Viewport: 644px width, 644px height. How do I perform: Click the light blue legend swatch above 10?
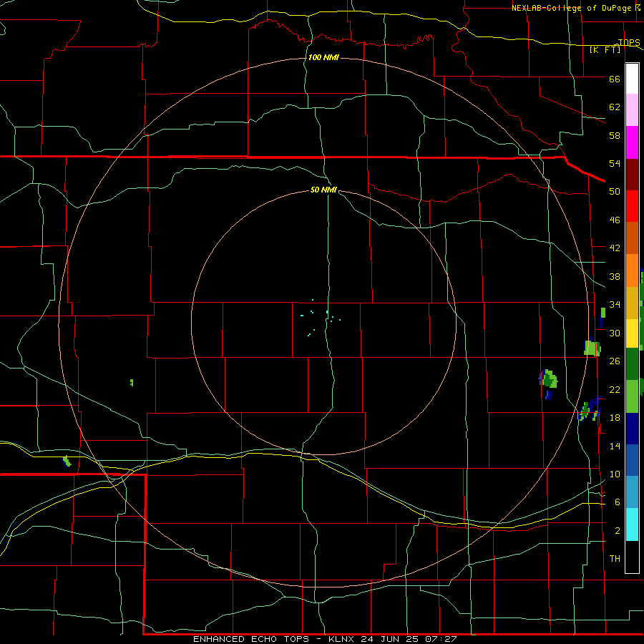click(632, 492)
